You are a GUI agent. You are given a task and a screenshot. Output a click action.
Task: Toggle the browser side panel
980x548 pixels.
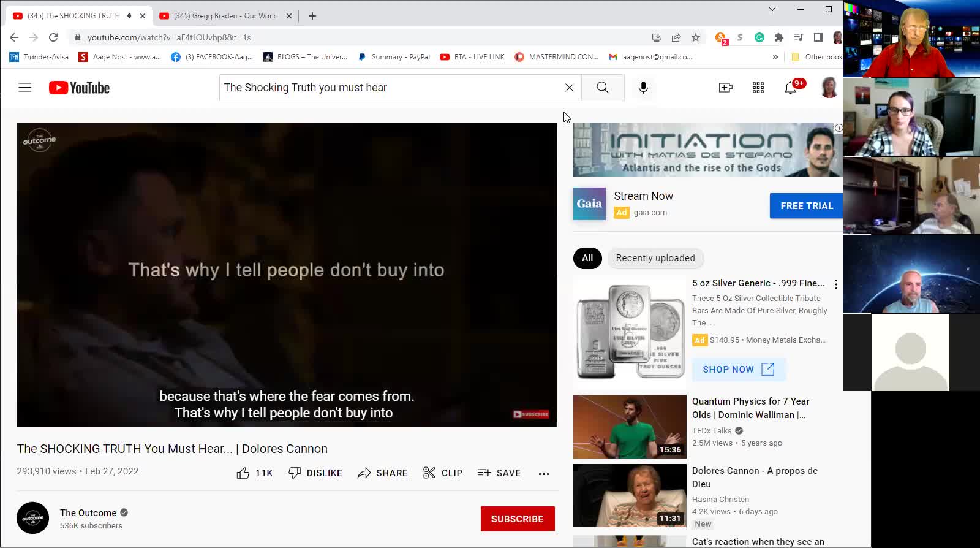click(x=818, y=37)
